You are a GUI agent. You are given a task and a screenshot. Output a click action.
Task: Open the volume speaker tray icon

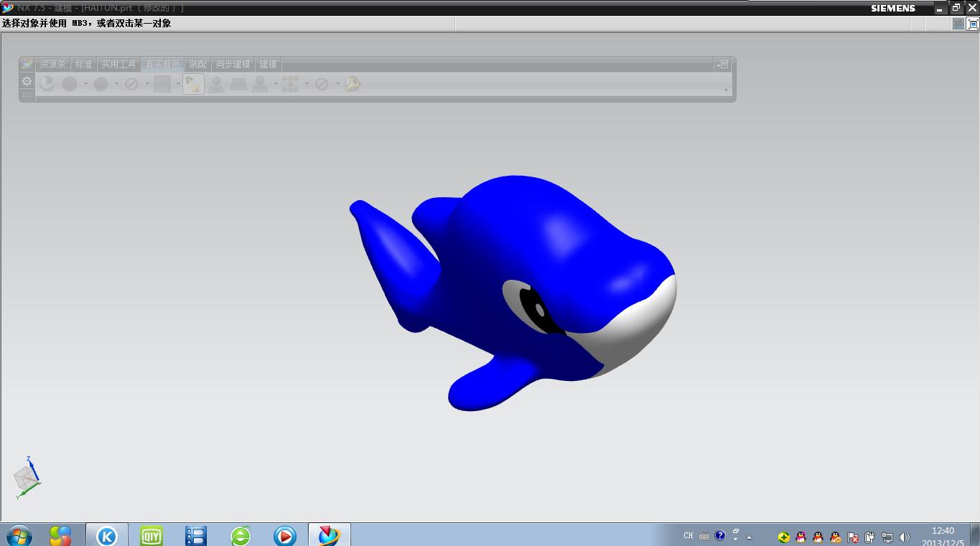click(x=905, y=537)
